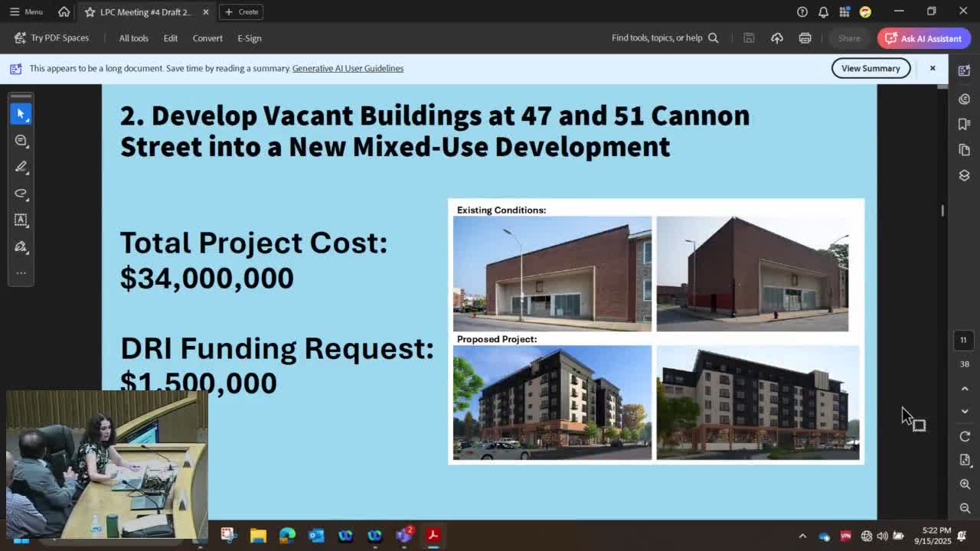
Task: Open File Explorer from the taskbar
Action: 258,536
